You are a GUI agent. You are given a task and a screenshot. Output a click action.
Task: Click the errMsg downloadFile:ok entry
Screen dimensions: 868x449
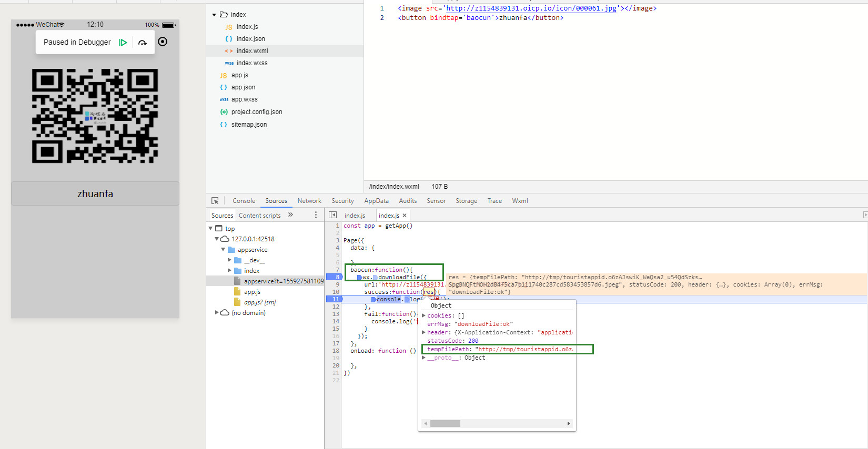470,324
